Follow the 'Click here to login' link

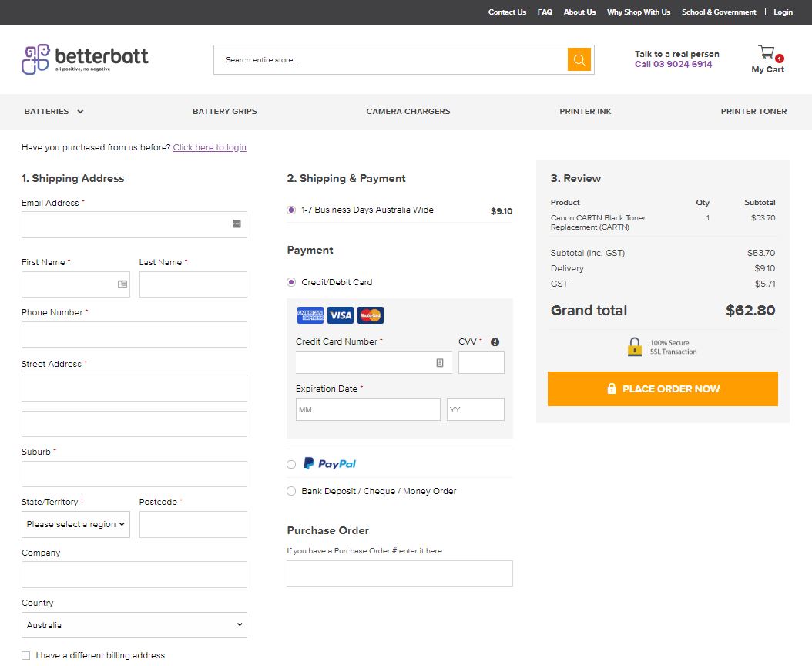coord(210,147)
